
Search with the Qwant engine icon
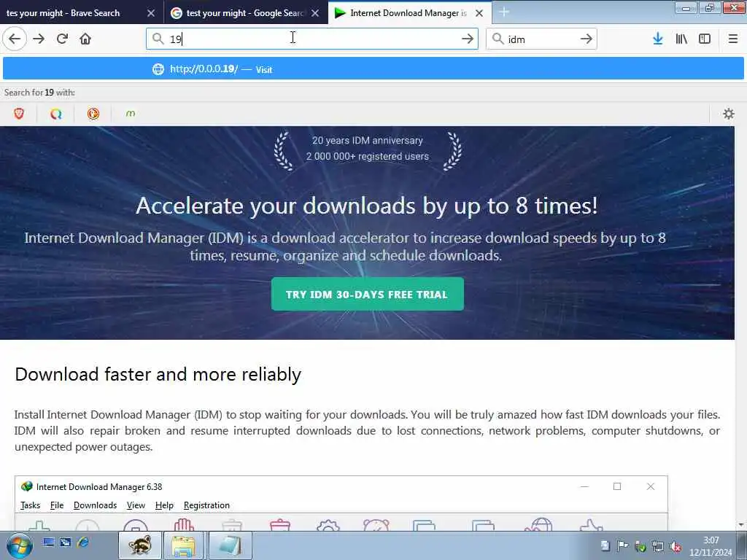click(56, 113)
